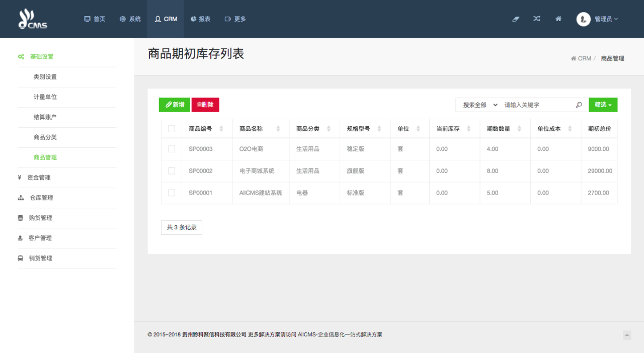Viewport: 644px width, 353px height.
Task: Click the search magnifier icon
Action: pyautogui.click(x=579, y=105)
